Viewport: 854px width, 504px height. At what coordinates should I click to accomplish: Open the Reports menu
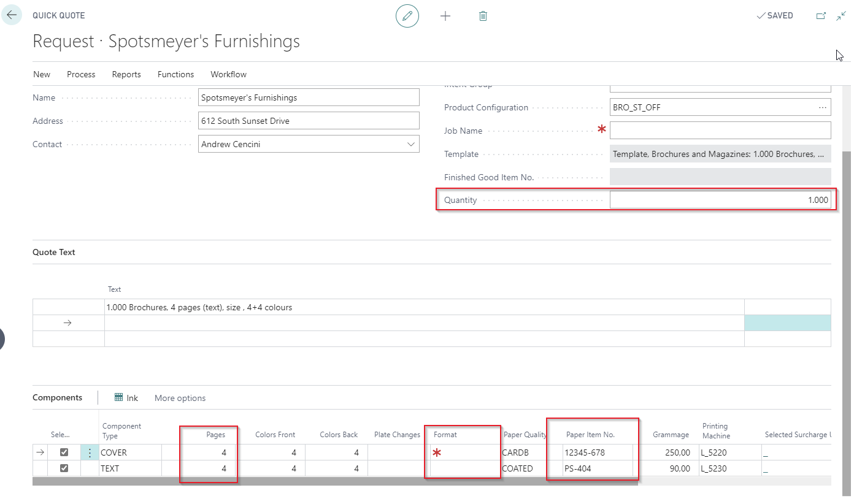pos(126,74)
